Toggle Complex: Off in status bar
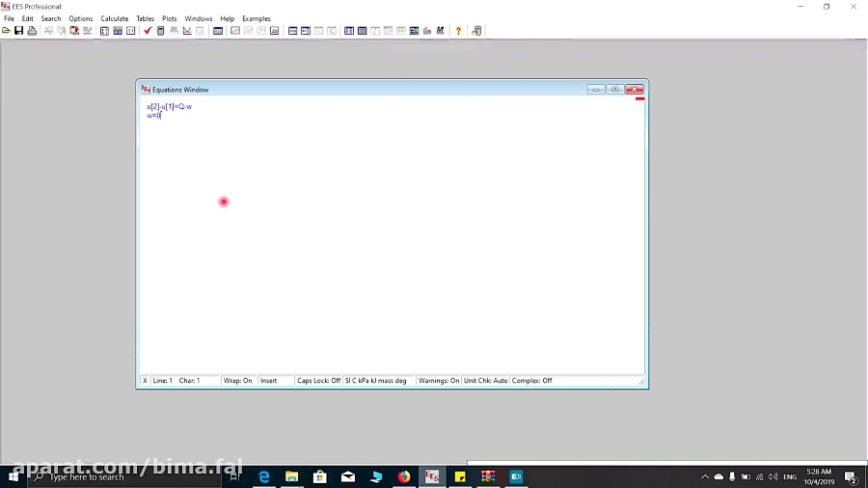 532,381
